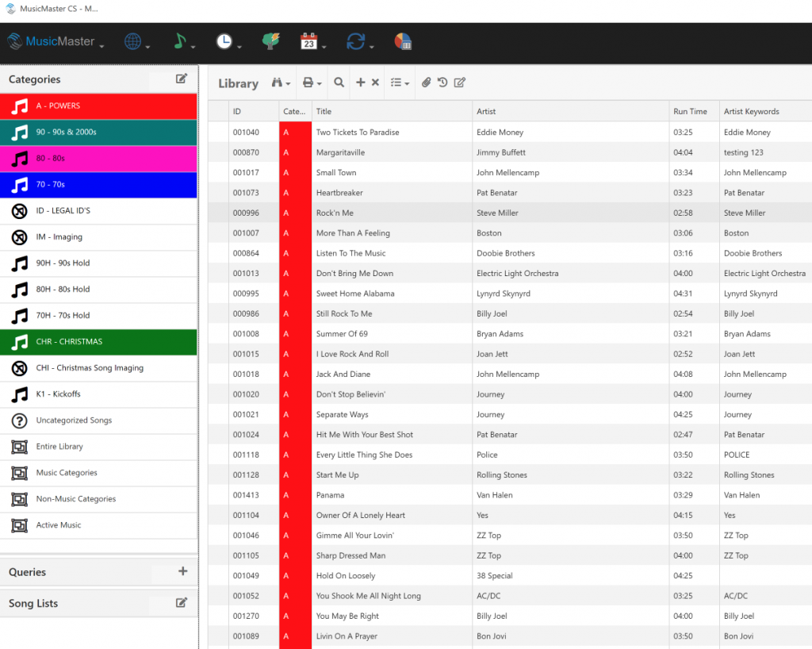The width and height of the screenshot is (812, 649).
Task: Open ID - LEGAL ID'S category
Action: pyautogui.click(x=98, y=211)
